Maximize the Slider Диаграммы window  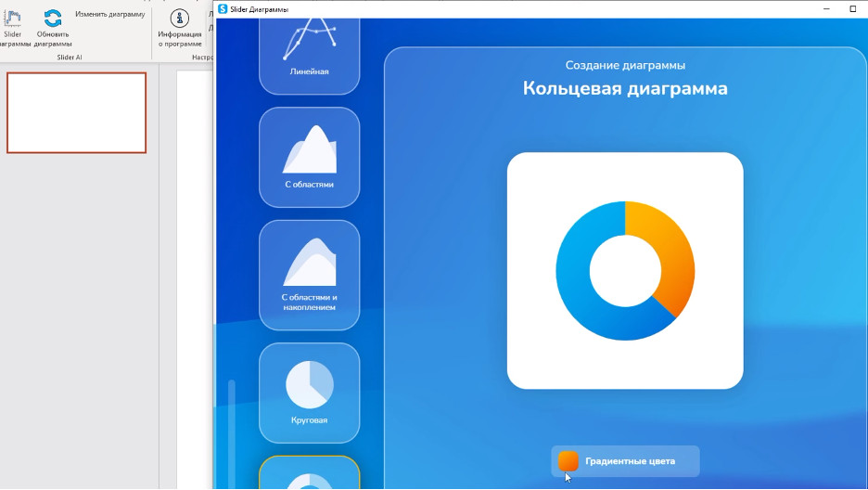[852, 8]
